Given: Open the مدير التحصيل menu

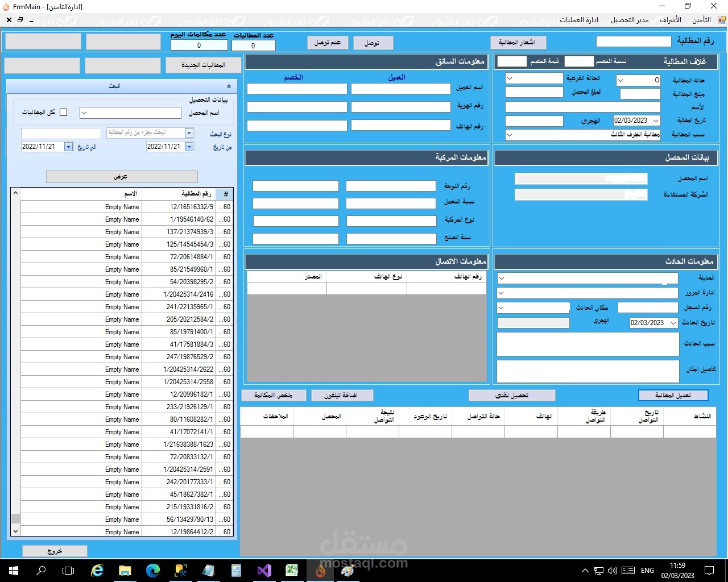Looking at the screenshot, I should 630,20.
